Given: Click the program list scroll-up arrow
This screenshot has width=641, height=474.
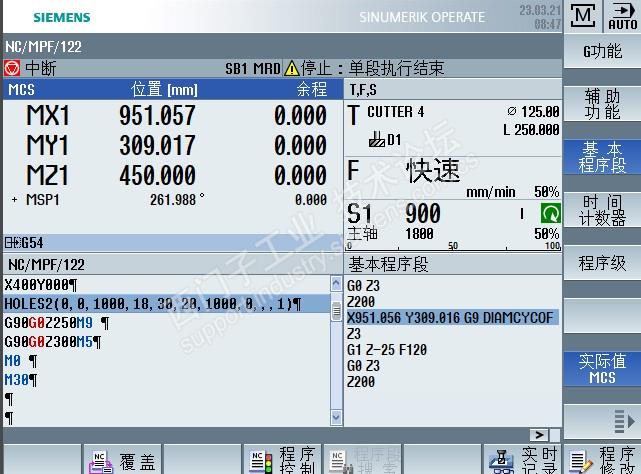Looking at the screenshot, I should (336, 283).
